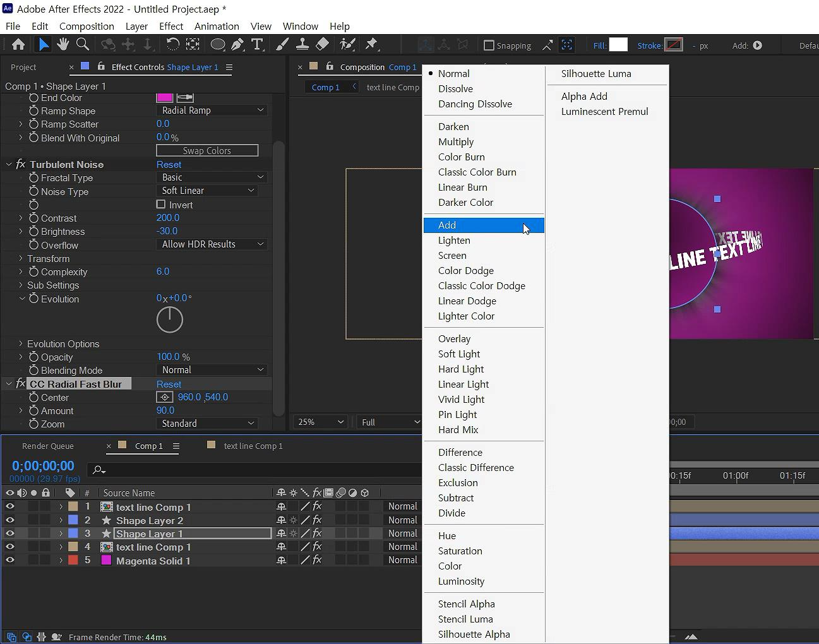Choose Add from blending mode menu
This screenshot has width=819, height=644.
tap(484, 225)
